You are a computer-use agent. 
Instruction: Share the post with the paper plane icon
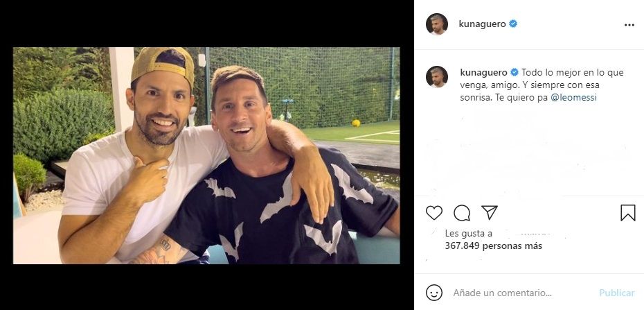click(x=490, y=212)
